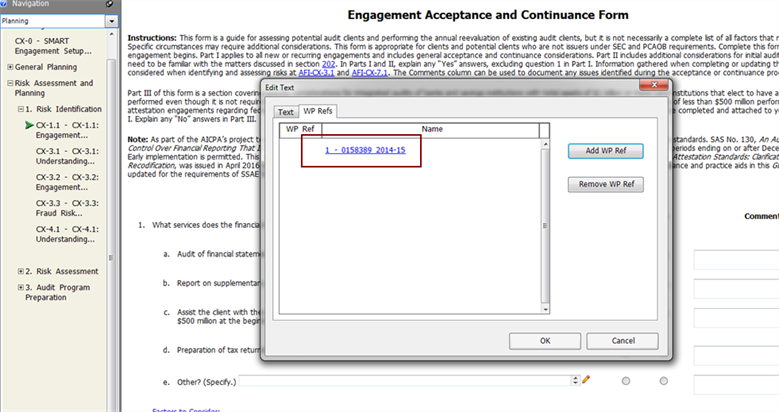The image size is (779, 412).
Task: Select the WP Refs tab
Action: [x=318, y=111]
